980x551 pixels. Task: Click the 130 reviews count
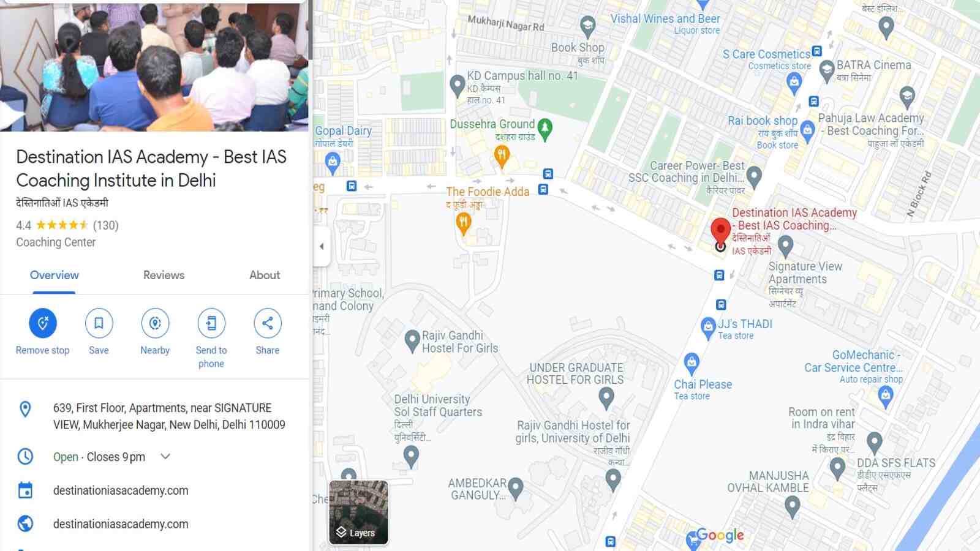click(106, 225)
